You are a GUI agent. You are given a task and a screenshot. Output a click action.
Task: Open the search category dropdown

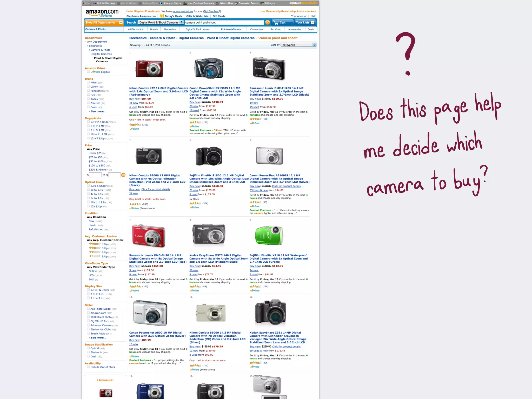click(x=161, y=23)
